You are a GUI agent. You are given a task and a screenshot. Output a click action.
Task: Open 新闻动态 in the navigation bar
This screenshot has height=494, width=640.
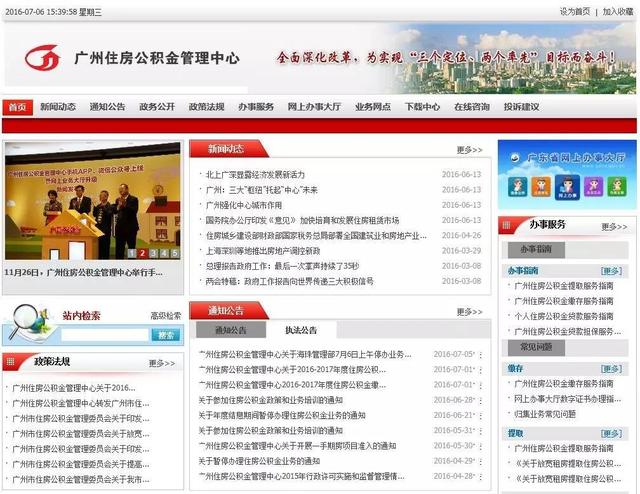[x=58, y=107]
